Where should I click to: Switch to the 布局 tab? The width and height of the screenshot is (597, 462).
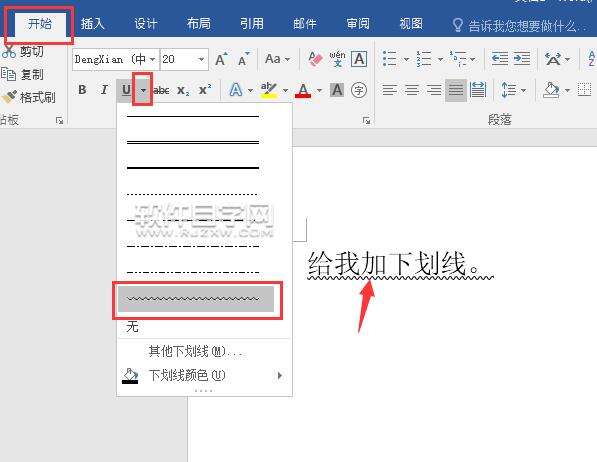[x=198, y=24]
